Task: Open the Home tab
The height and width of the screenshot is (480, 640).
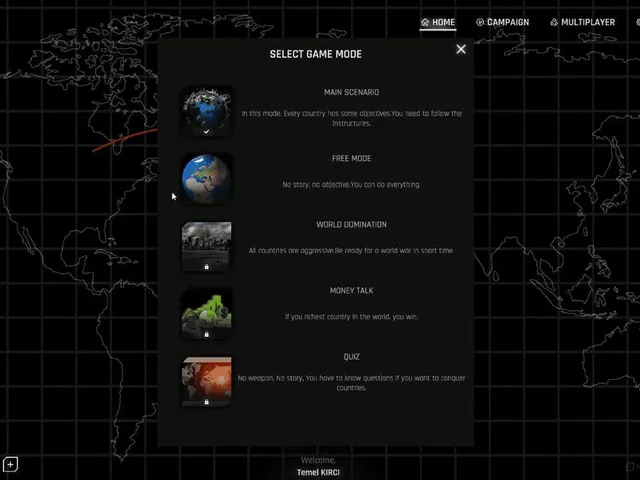Action: [438, 22]
